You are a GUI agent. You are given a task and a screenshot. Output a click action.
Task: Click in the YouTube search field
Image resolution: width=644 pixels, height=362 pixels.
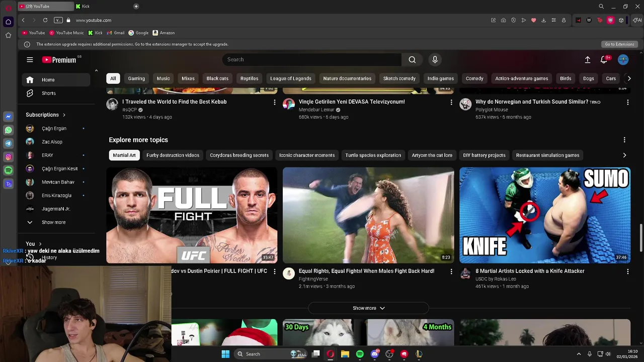point(312,59)
